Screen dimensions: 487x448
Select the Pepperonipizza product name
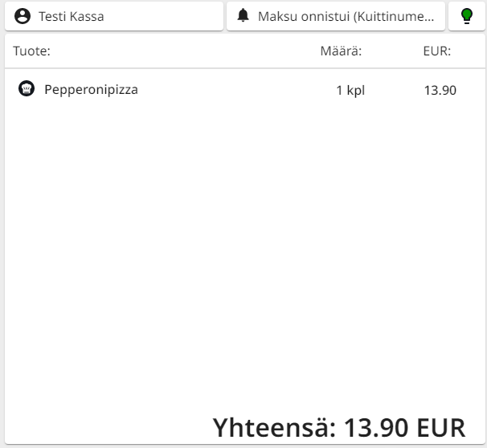pos(91,89)
